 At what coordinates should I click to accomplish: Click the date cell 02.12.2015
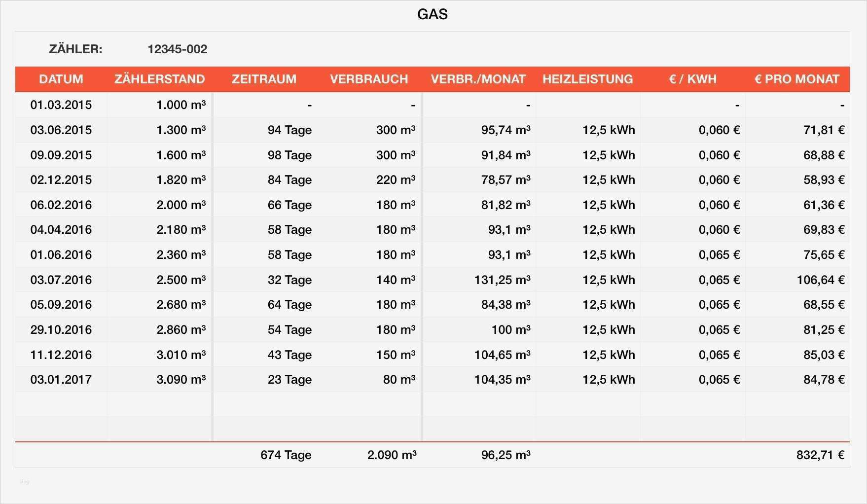click(x=61, y=180)
